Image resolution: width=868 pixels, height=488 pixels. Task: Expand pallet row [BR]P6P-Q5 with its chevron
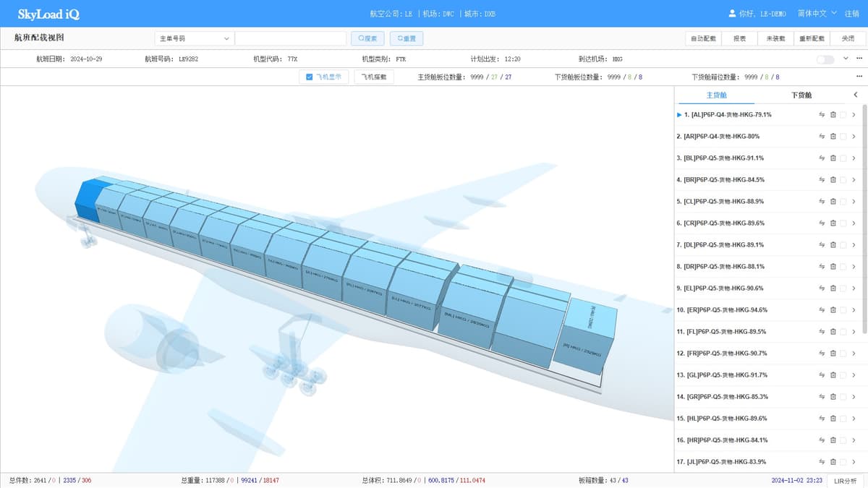(x=854, y=179)
